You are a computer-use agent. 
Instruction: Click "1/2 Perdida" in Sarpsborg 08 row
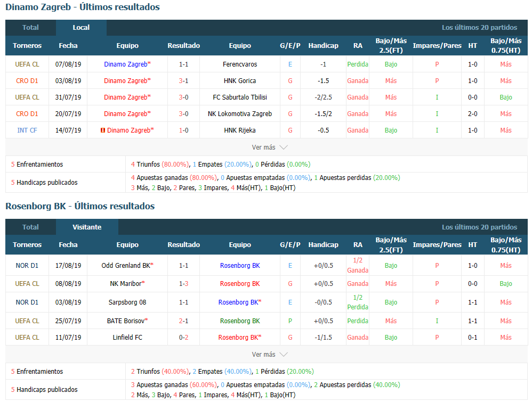[358, 302]
